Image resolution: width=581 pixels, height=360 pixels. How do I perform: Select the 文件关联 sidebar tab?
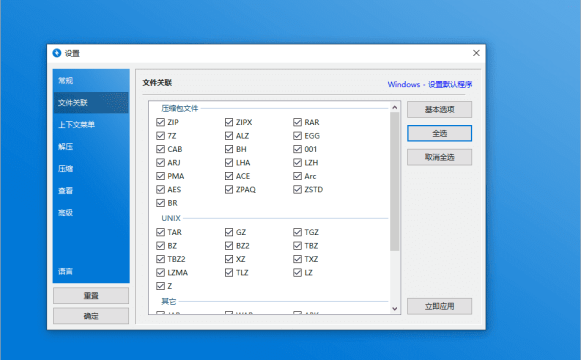point(91,103)
